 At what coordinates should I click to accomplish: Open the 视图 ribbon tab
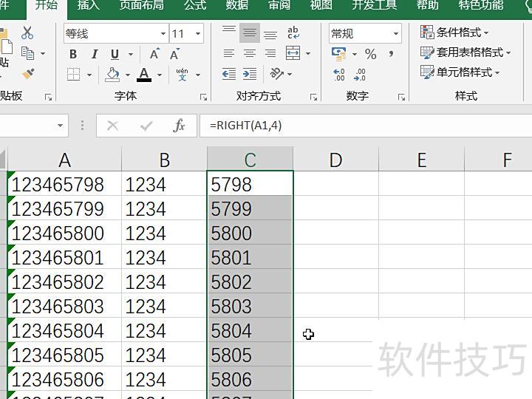(321, 5)
